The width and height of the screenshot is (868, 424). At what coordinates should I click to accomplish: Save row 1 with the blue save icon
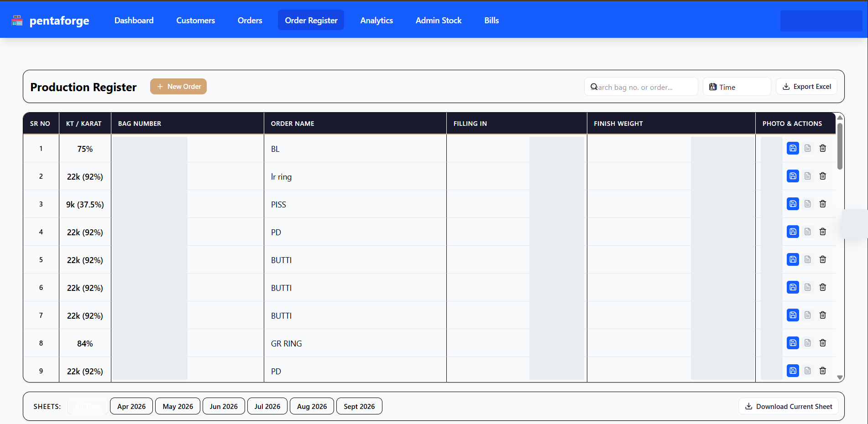tap(793, 148)
